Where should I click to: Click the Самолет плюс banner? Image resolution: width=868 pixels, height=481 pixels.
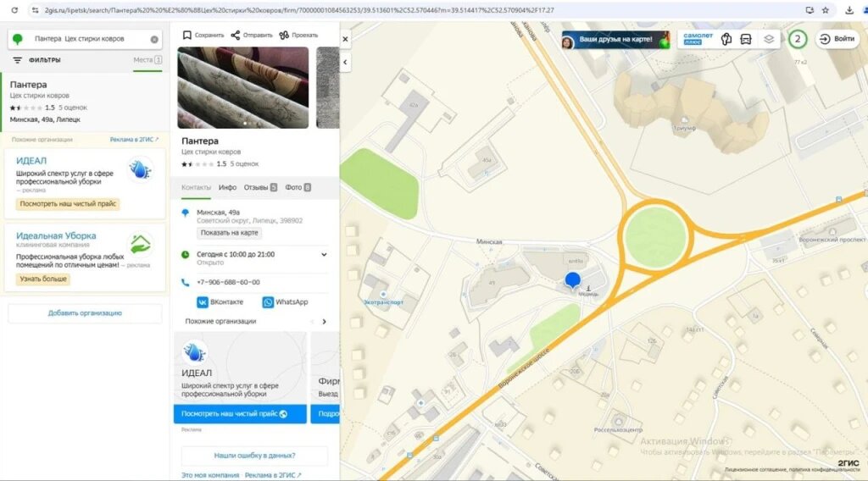697,39
